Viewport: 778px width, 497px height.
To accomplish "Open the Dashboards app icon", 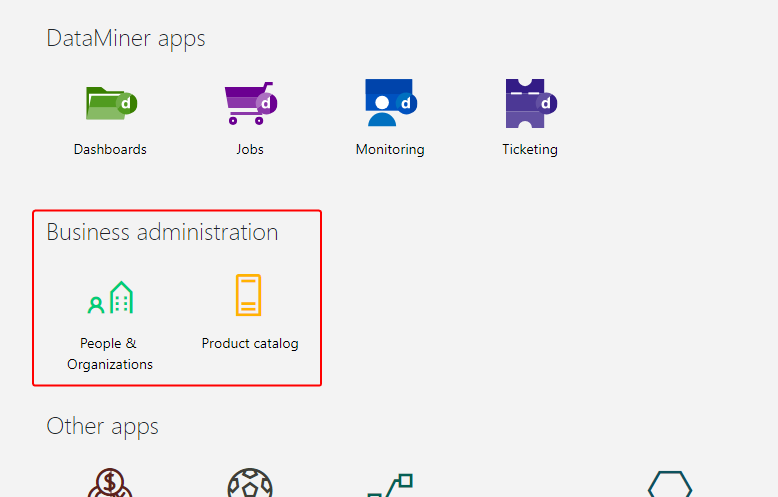I will click(x=111, y=103).
